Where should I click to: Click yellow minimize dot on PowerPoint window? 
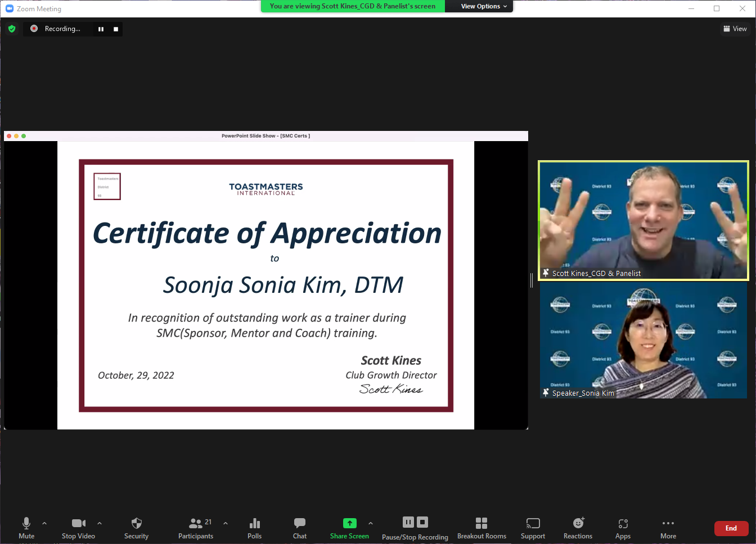click(x=16, y=136)
